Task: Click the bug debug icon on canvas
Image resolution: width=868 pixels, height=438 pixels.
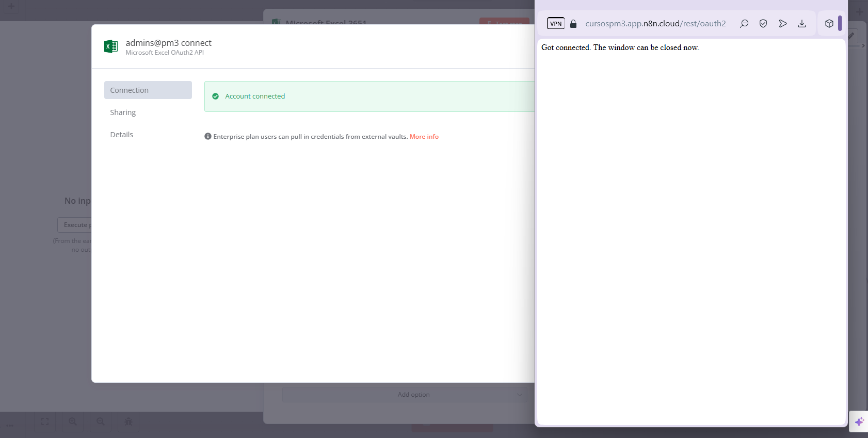Action: (128, 421)
